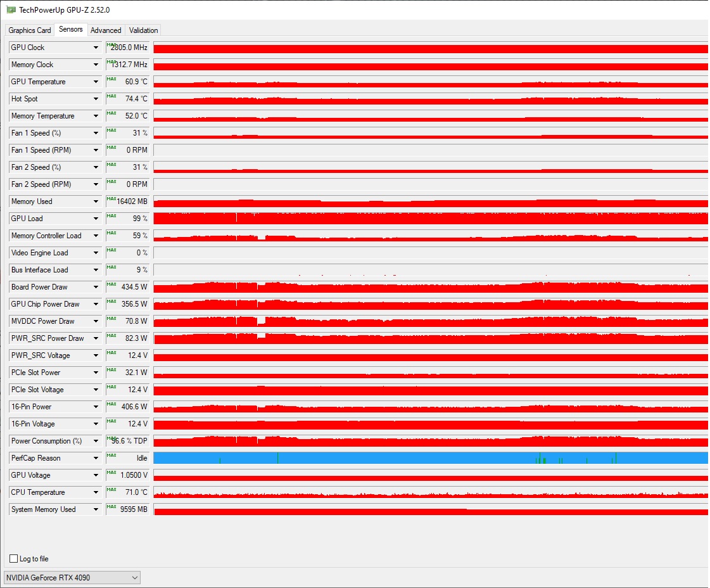Screen dimensions: 710x588
Task: Click the 16-Pin Power sensor label
Action: [x=32, y=407]
